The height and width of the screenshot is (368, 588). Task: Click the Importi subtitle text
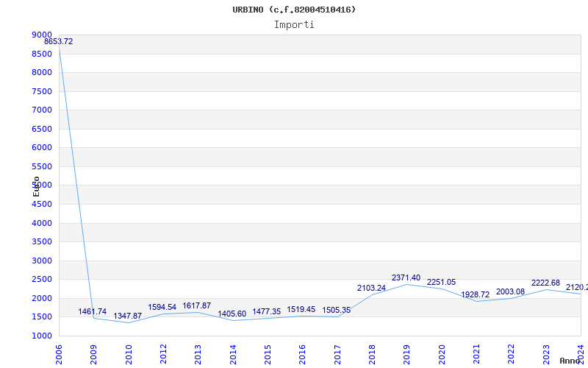pyautogui.click(x=294, y=25)
